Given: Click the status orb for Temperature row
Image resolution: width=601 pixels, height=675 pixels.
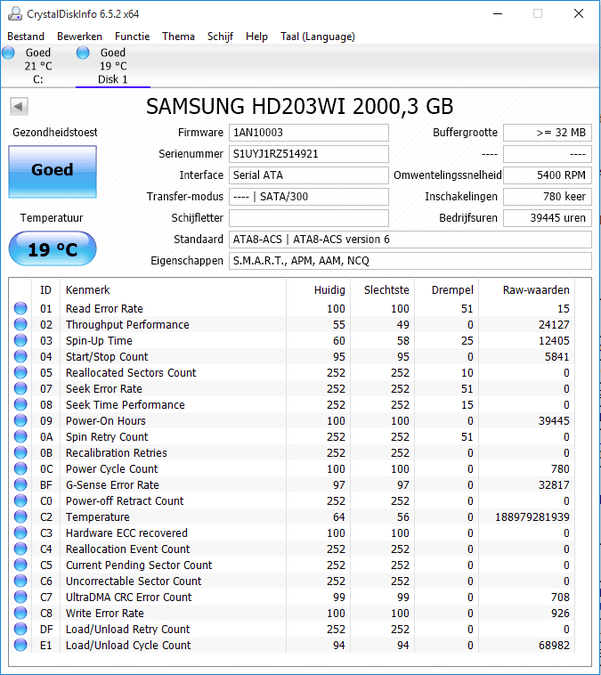Looking at the screenshot, I should coord(20,517).
